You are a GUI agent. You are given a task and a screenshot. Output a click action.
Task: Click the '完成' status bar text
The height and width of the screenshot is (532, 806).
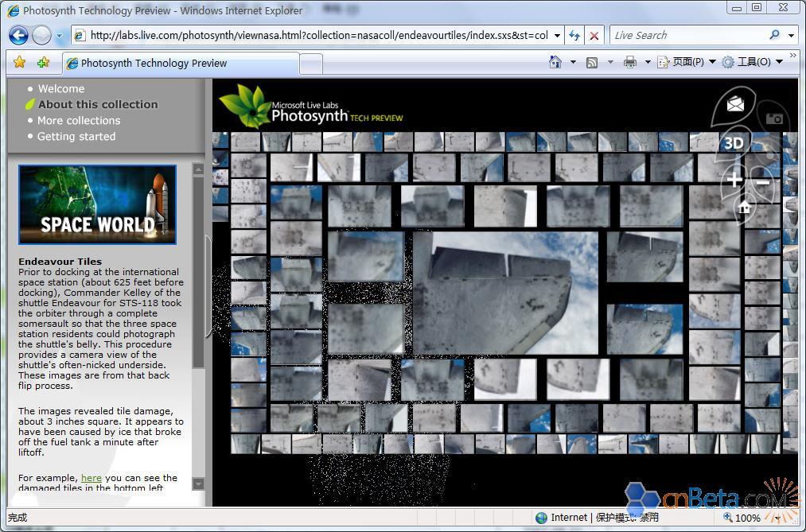(x=18, y=518)
